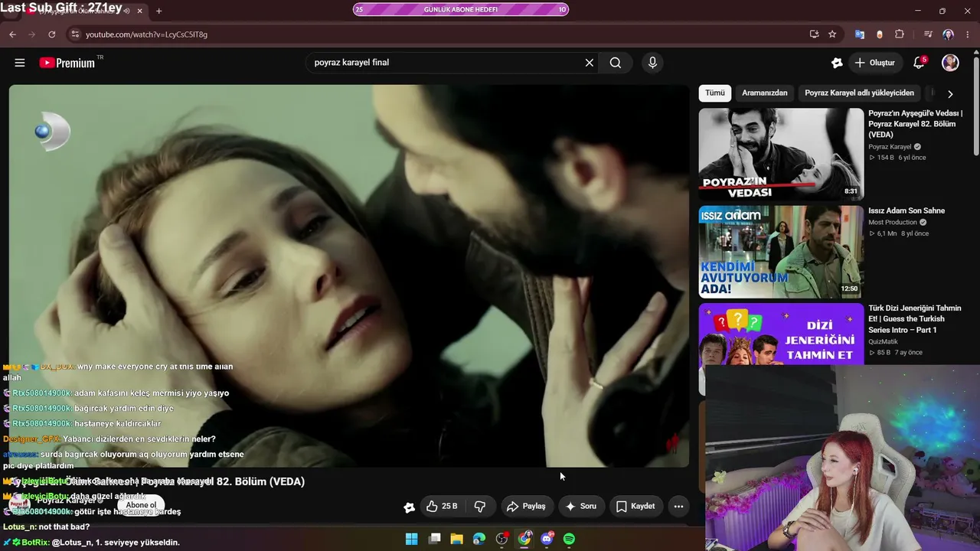Open OBS Studio from the taskbar

click(501, 539)
